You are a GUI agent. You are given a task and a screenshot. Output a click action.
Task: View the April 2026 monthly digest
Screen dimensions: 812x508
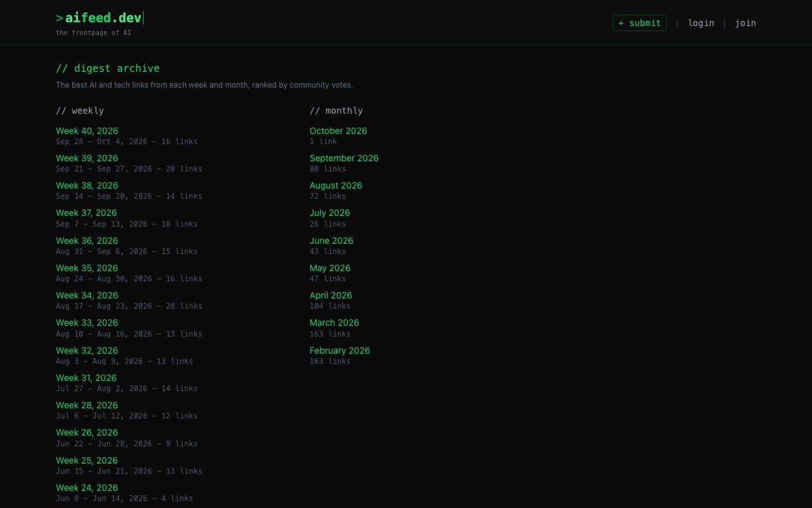tap(331, 295)
